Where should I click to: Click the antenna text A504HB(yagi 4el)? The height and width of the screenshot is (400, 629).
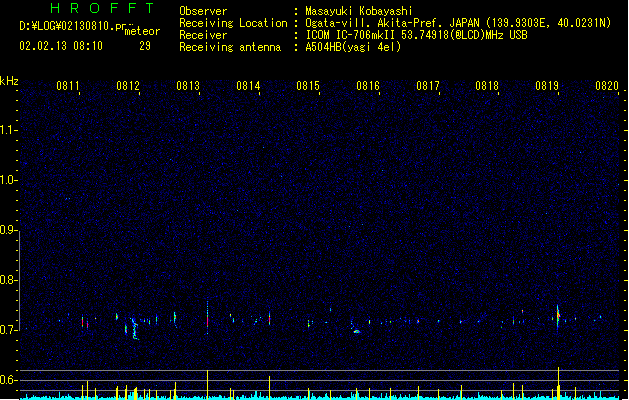(x=353, y=47)
